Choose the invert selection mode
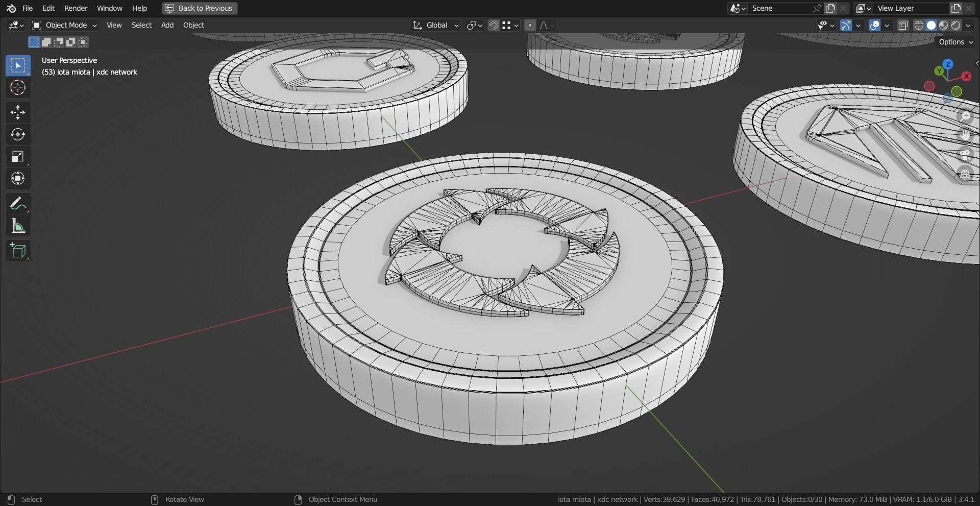 70,42
